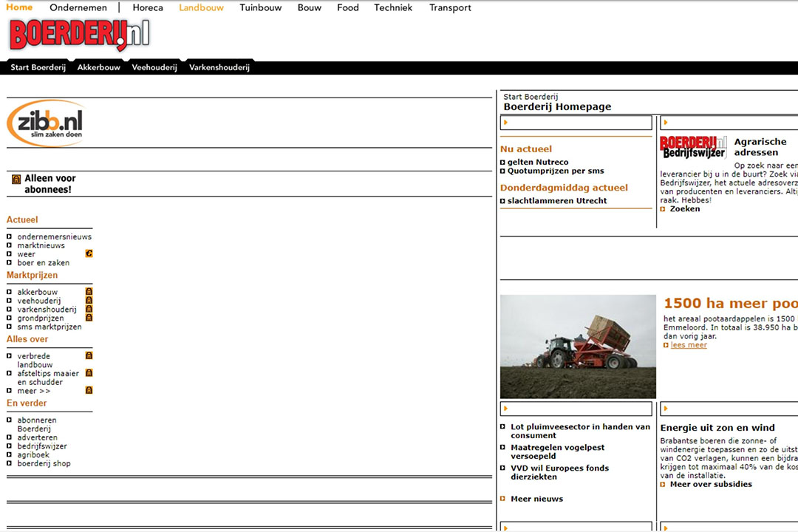Open abonneren Boerderij link

(37, 425)
